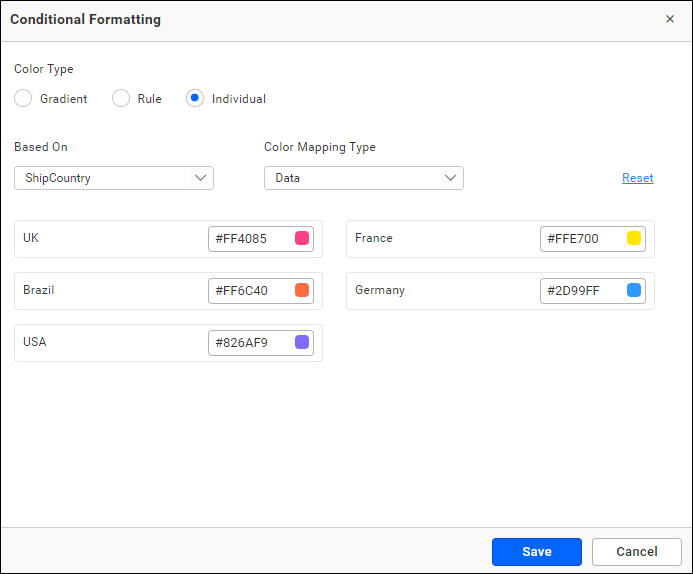This screenshot has height=574, width=693.
Task: Cancel the conditional formatting changes
Action: click(x=636, y=552)
